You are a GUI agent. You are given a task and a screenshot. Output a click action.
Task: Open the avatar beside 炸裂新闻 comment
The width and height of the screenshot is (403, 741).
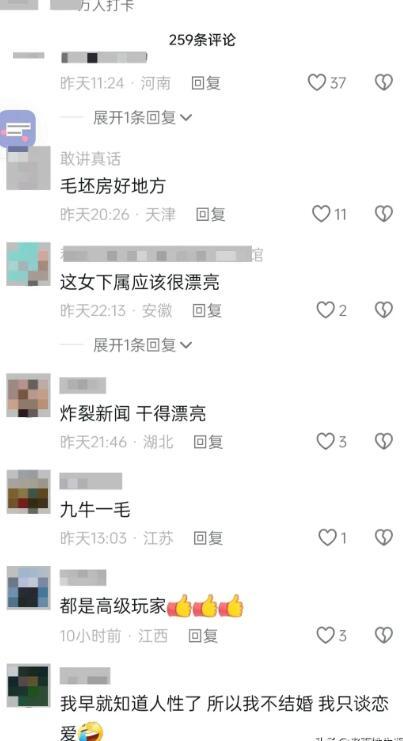point(28,395)
